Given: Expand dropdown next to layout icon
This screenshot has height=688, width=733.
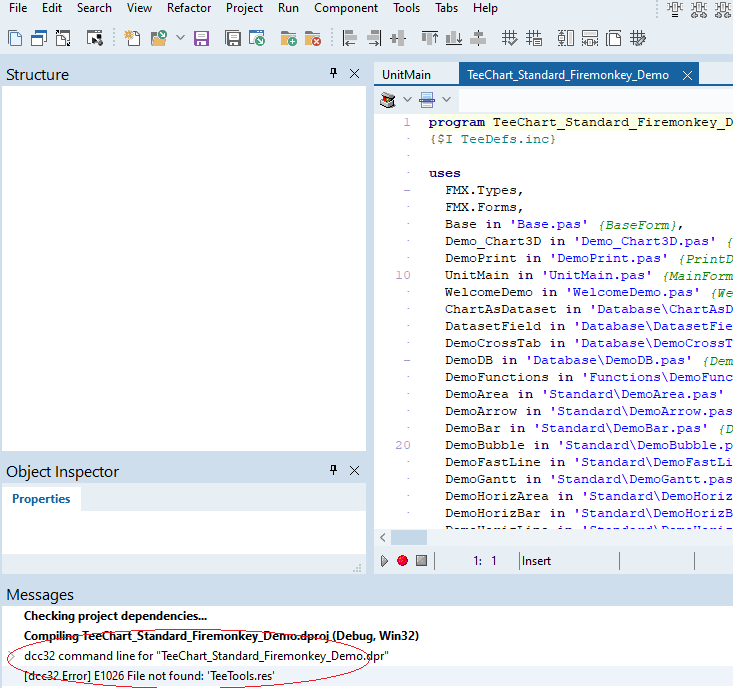Looking at the screenshot, I should (x=446, y=99).
